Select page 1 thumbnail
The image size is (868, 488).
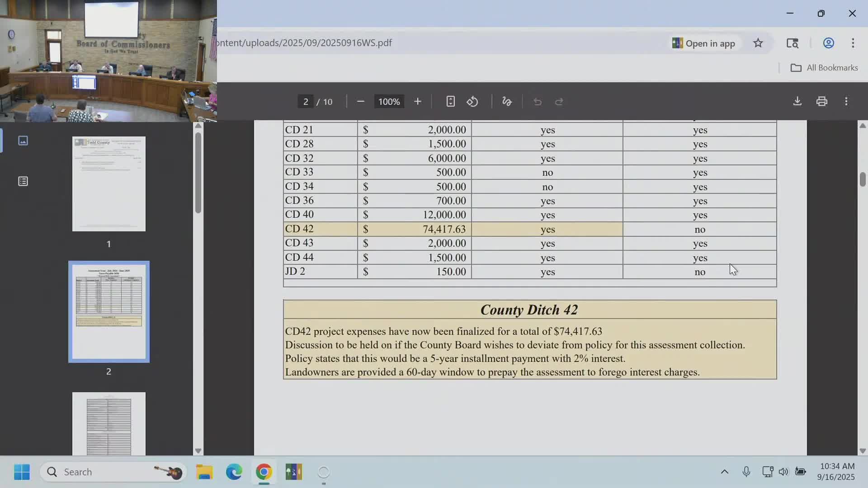(109, 184)
